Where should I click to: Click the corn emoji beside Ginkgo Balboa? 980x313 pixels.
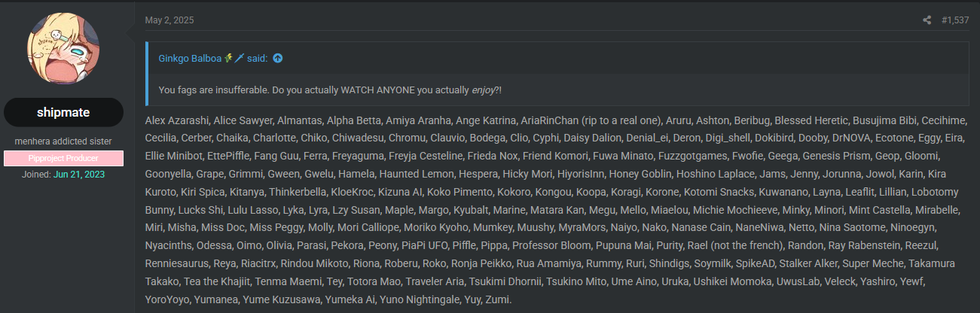coord(228,58)
